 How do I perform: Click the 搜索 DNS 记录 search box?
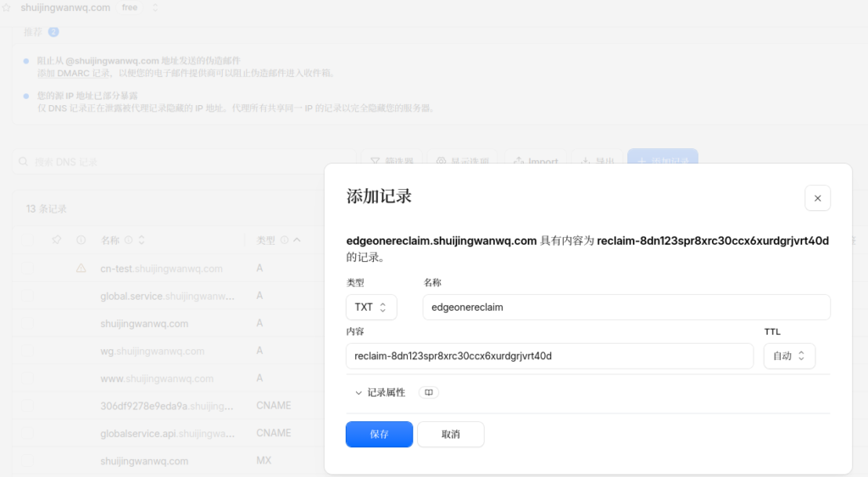pyautogui.click(x=184, y=162)
